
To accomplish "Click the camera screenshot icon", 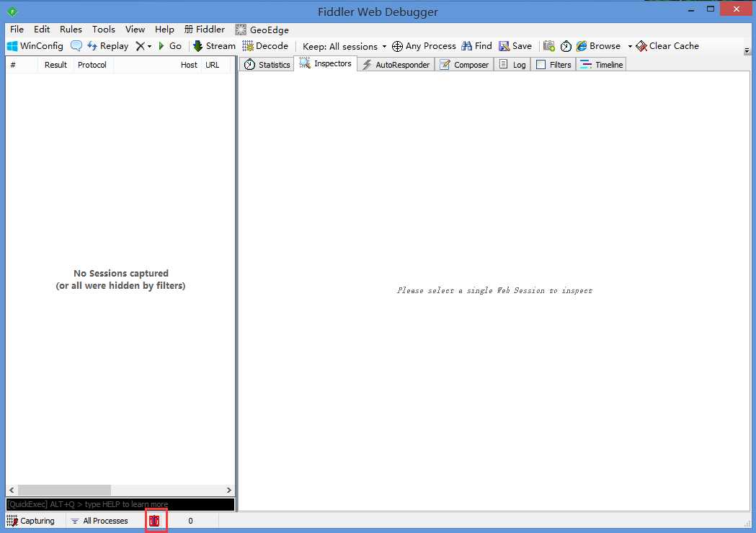I will pos(548,46).
